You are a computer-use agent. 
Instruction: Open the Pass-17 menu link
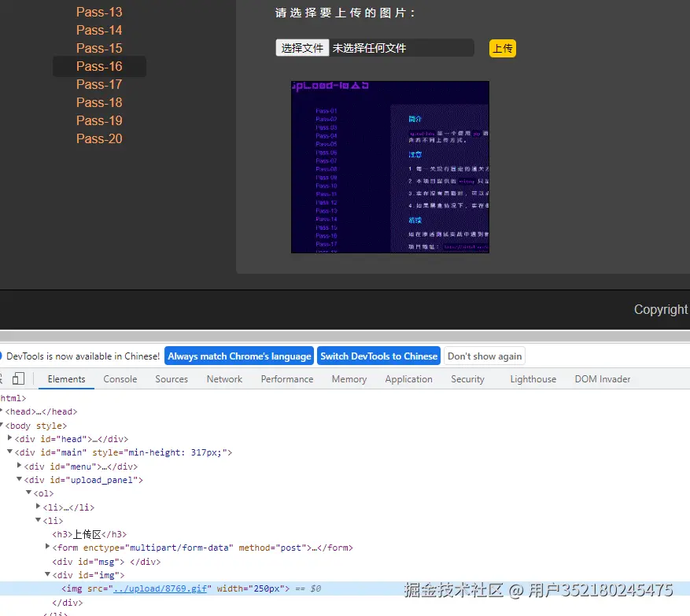pos(99,84)
